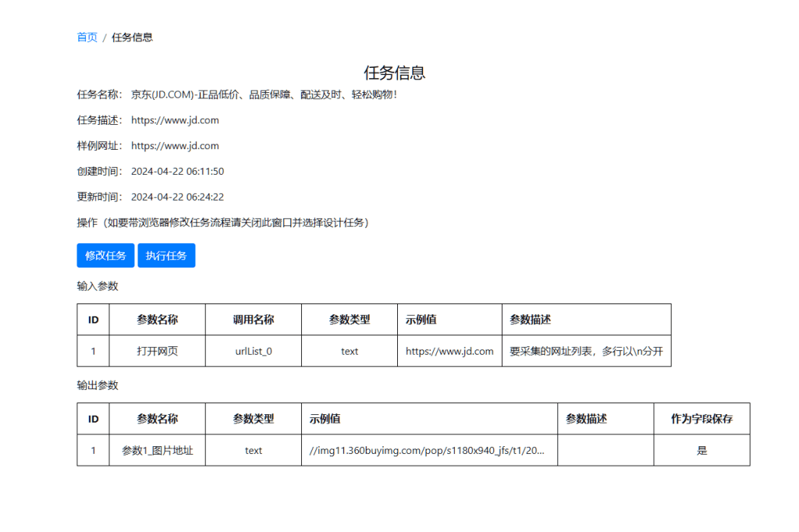Click the 修改任务 button
The width and height of the screenshot is (799, 532).
105,255
